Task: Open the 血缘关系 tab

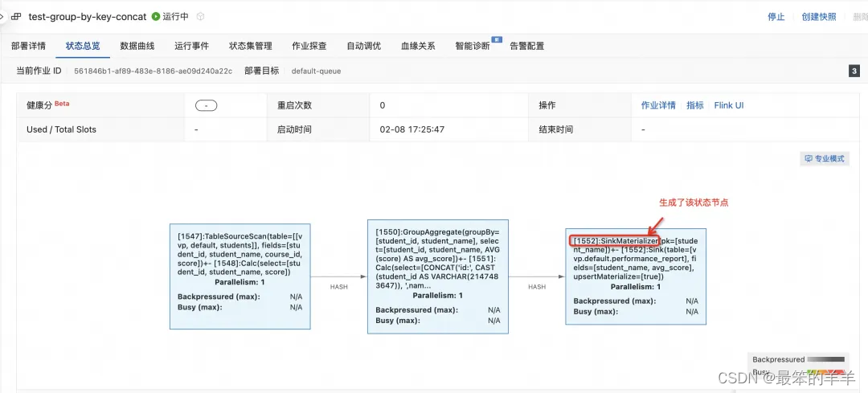Action: click(418, 46)
